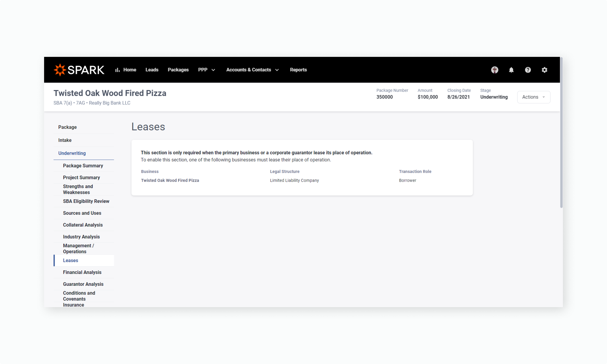Expand Accounts & Contacts dropdown
The image size is (607, 364).
pos(253,70)
